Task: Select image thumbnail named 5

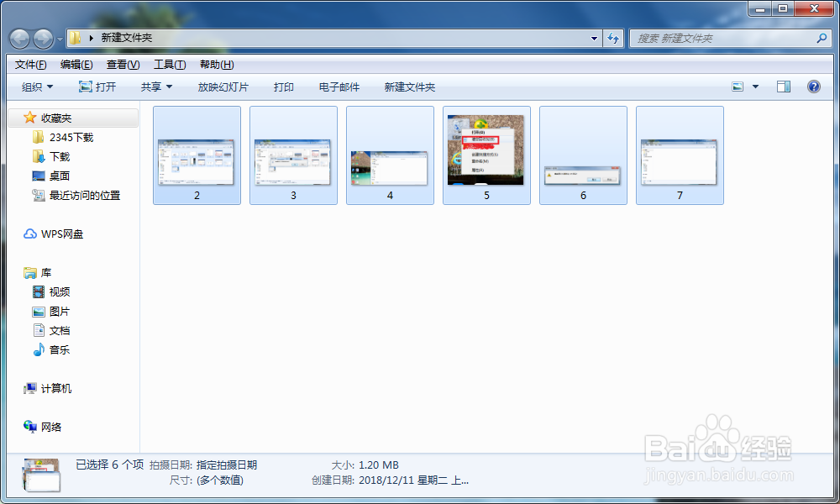Action: [x=486, y=155]
